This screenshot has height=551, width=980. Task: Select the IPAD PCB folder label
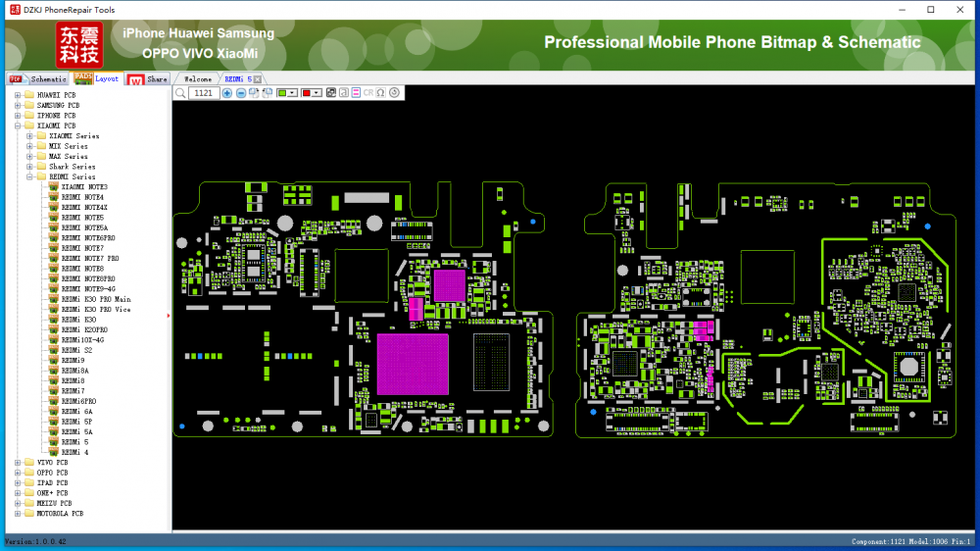(52, 482)
